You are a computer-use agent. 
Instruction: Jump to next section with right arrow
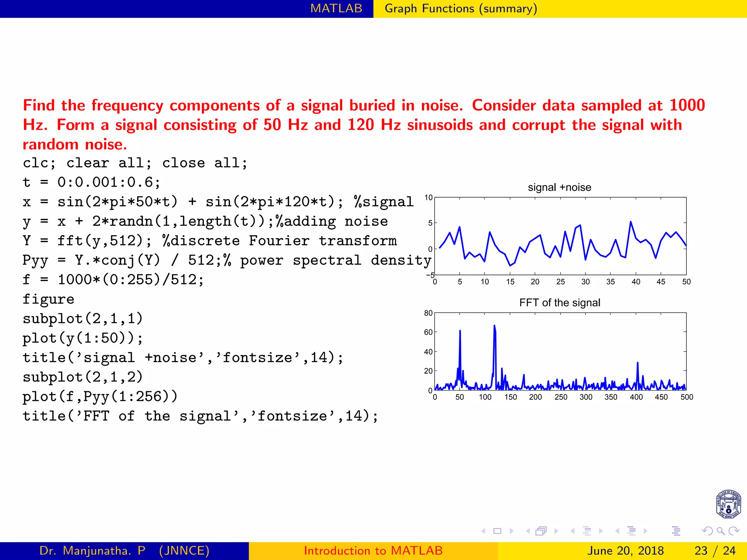(646, 531)
